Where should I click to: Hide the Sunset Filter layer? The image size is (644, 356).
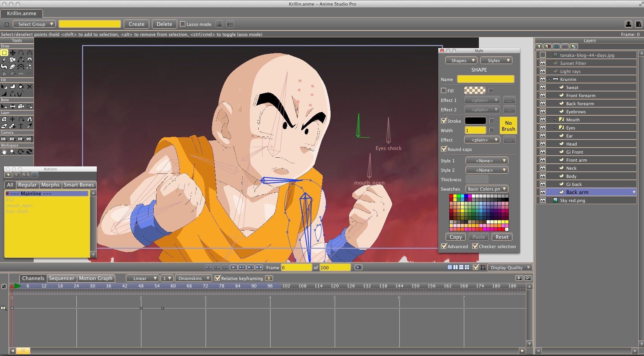tap(542, 63)
